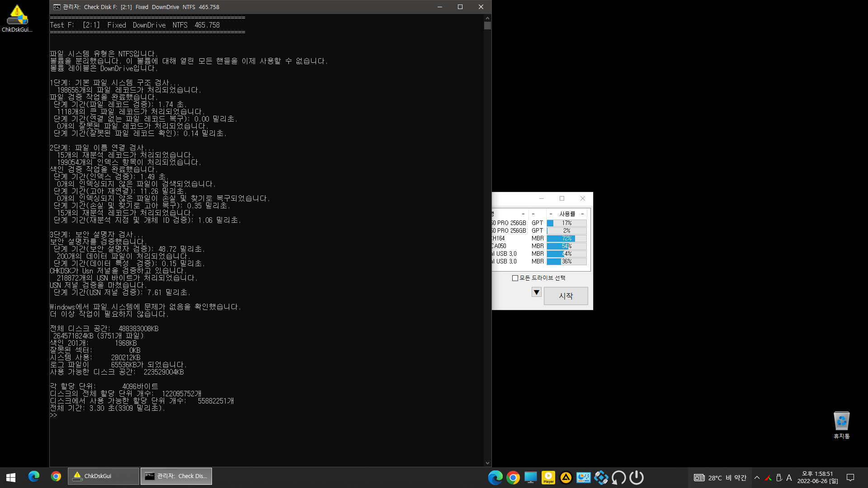
Task: Click the partition type column header
Action: 538,214
